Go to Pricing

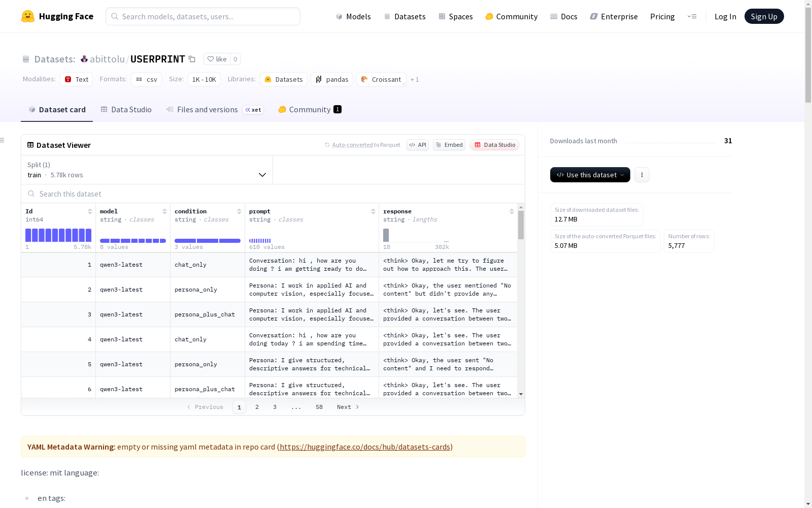point(662,16)
